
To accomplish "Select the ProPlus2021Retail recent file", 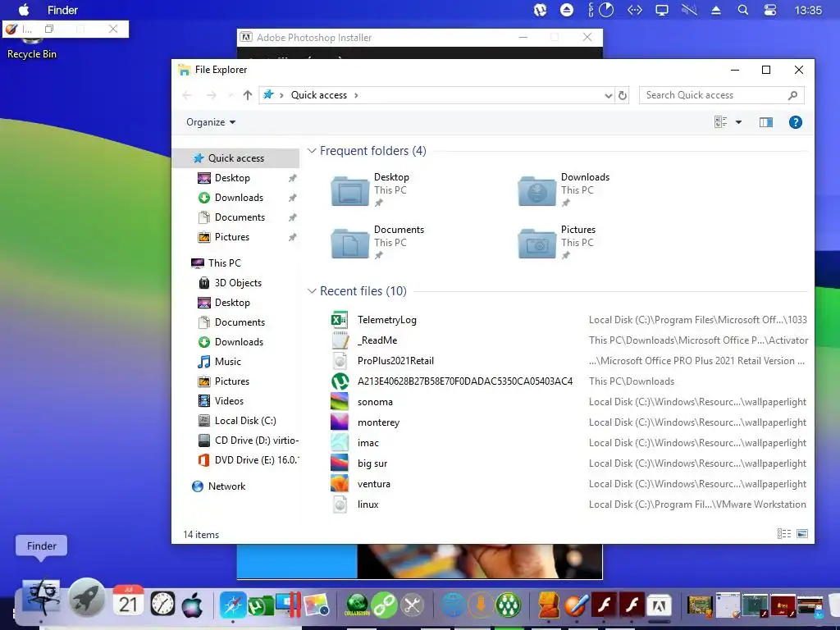I will click(568, 361).
